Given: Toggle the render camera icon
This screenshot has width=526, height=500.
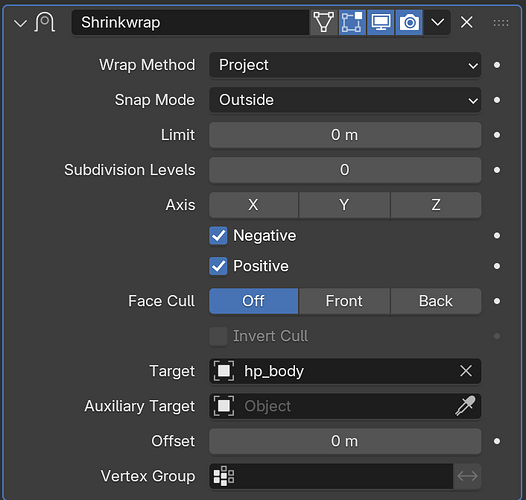Looking at the screenshot, I should [x=409, y=22].
